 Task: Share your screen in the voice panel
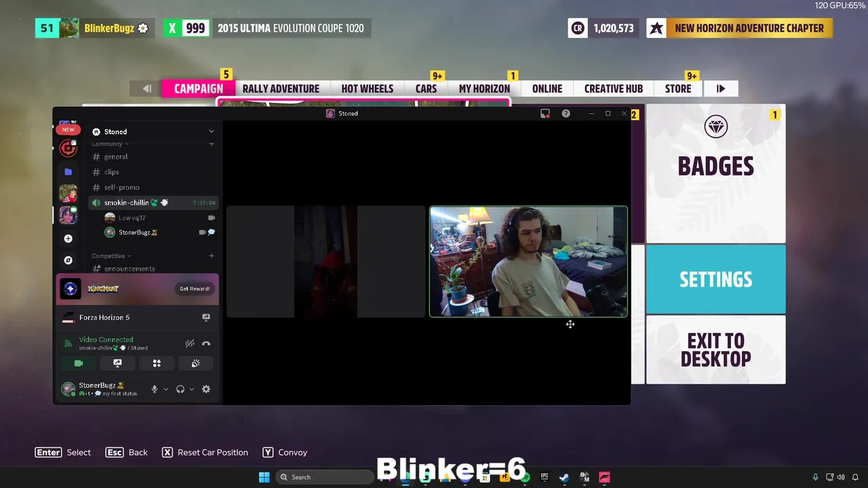click(x=117, y=363)
